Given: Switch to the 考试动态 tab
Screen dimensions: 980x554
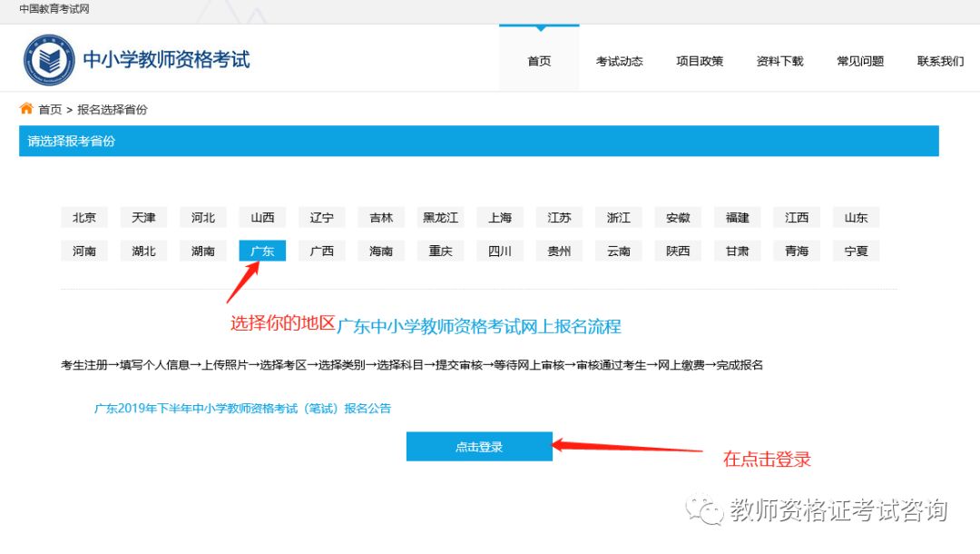Looking at the screenshot, I should (620, 60).
